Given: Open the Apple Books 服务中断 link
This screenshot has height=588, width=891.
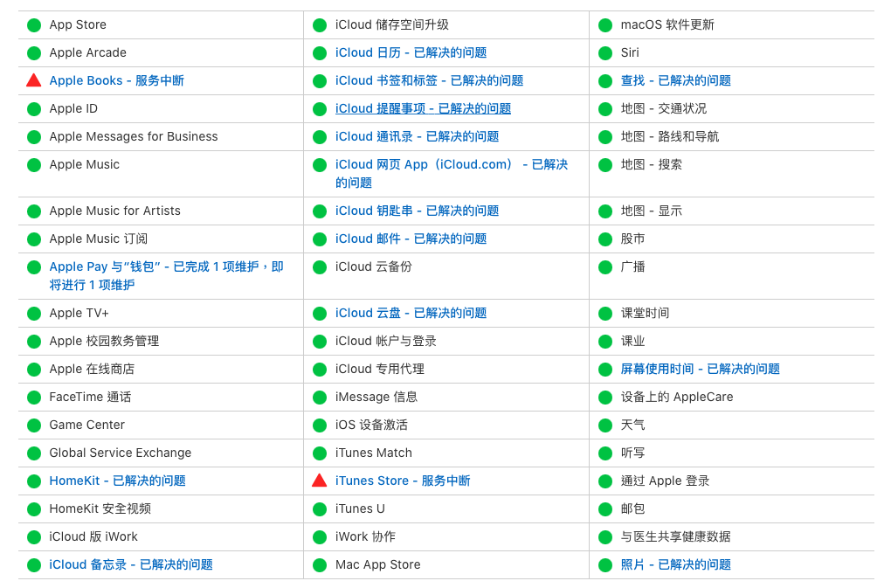Looking at the screenshot, I should pyautogui.click(x=116, y=80).
